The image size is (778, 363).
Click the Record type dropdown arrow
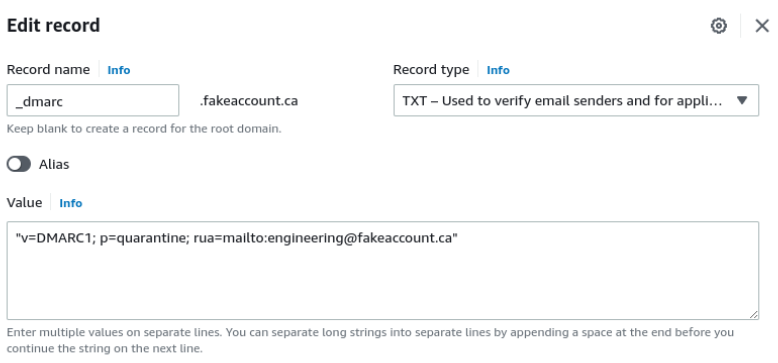(x=742, y=101)
